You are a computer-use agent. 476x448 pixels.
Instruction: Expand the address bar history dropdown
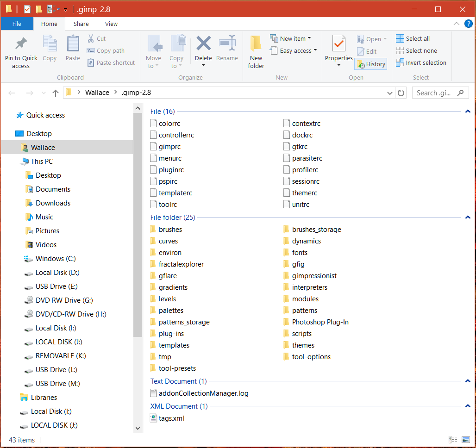pos(390,93)
